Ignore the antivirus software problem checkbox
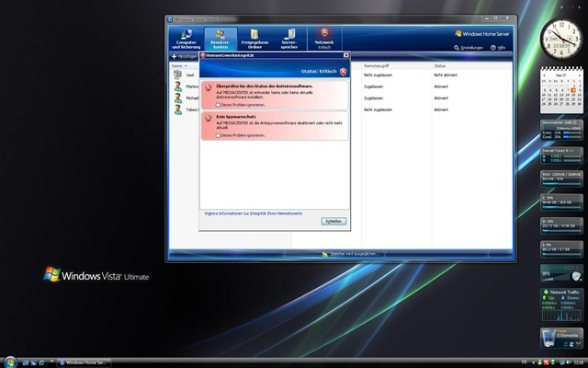The width and height of the screenshot is (588, 368). [x=218, y=105]
